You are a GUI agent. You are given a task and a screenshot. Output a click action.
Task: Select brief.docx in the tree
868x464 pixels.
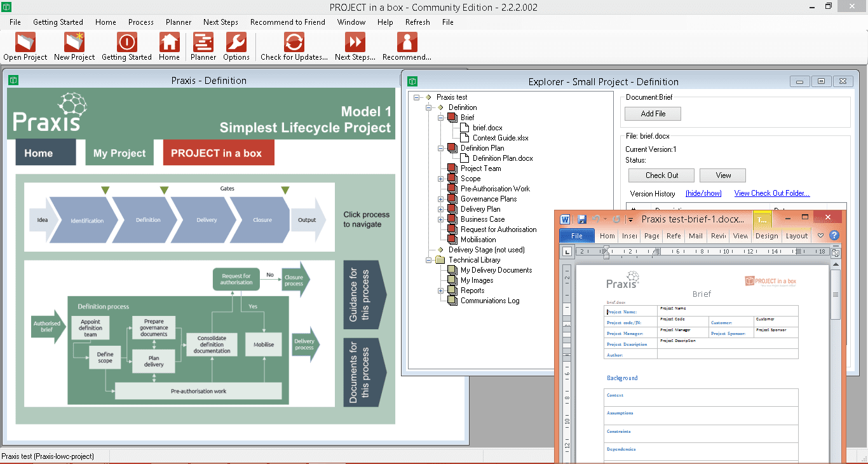[x=487, y=128]
